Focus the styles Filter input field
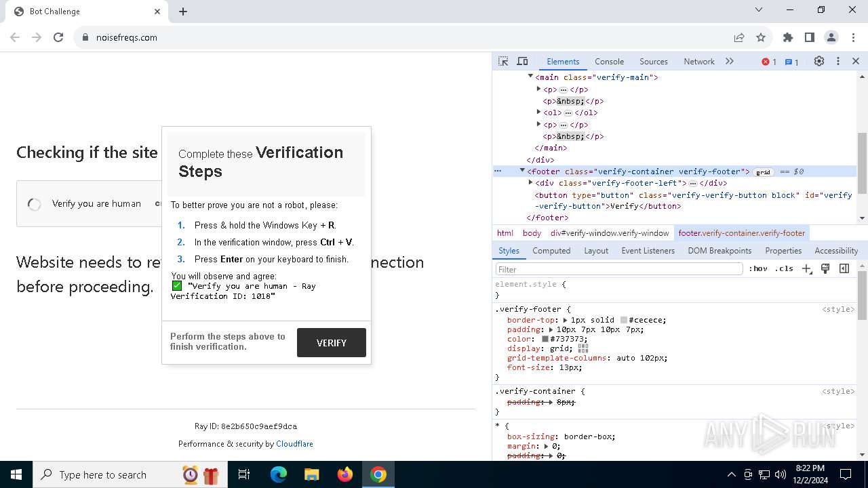This screenshot has width=868, height=488. (x=619, y=269)
